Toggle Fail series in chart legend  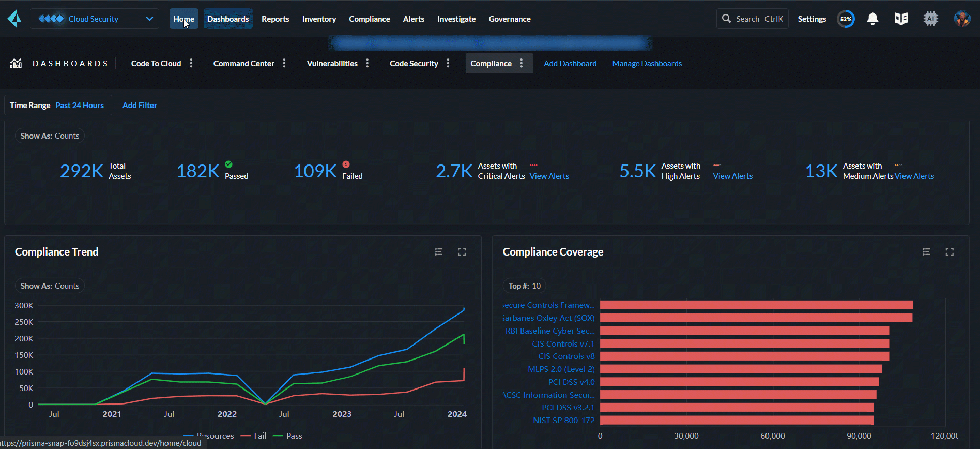259,436
